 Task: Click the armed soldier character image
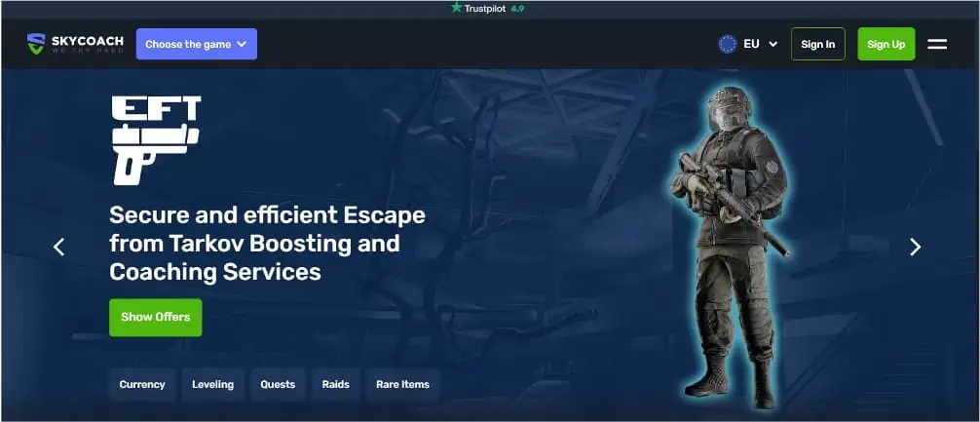coord(730,247)
